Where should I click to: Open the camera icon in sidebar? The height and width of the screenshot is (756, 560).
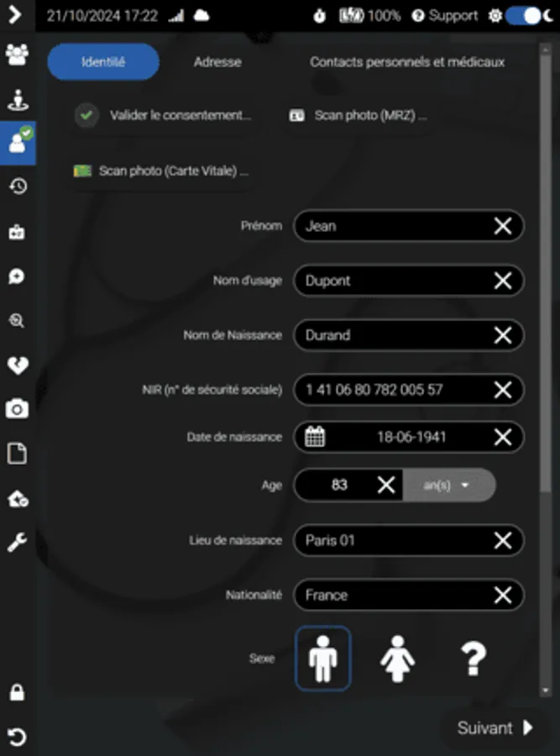tap(17, 409)
